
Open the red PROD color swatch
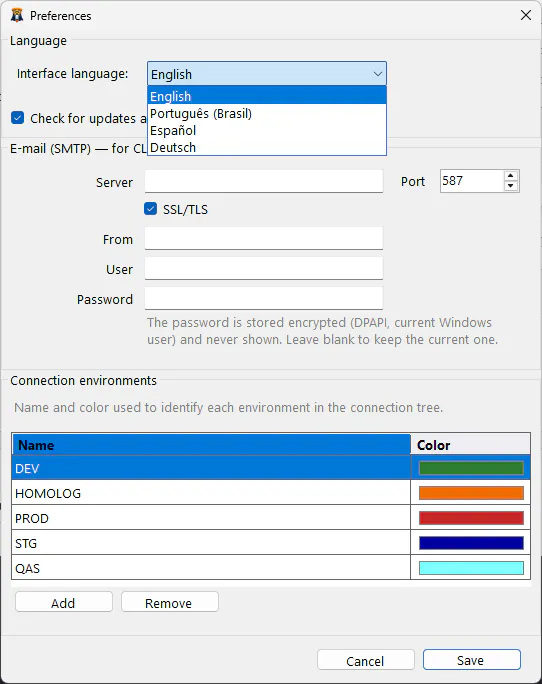(x=471, y=518)
